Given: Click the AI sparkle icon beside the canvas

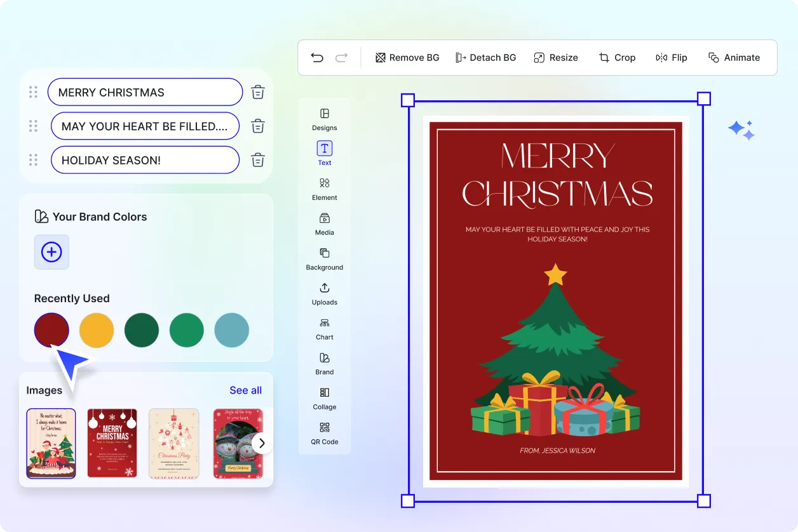Looking at the screenshot, I should tap(741, 129).
